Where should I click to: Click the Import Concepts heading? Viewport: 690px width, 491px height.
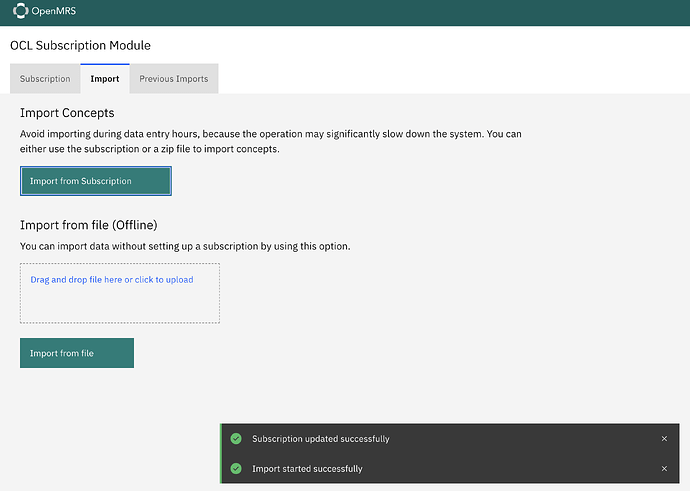(67, 113)
